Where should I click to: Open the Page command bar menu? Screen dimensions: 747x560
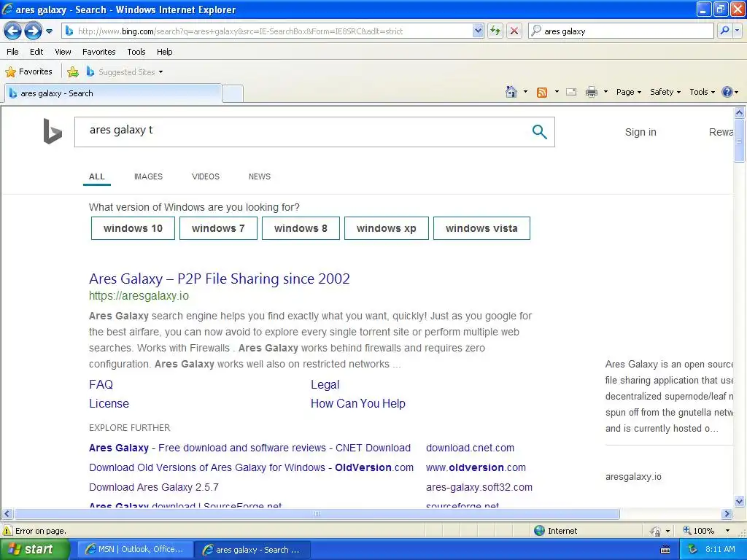click(628, 92)
